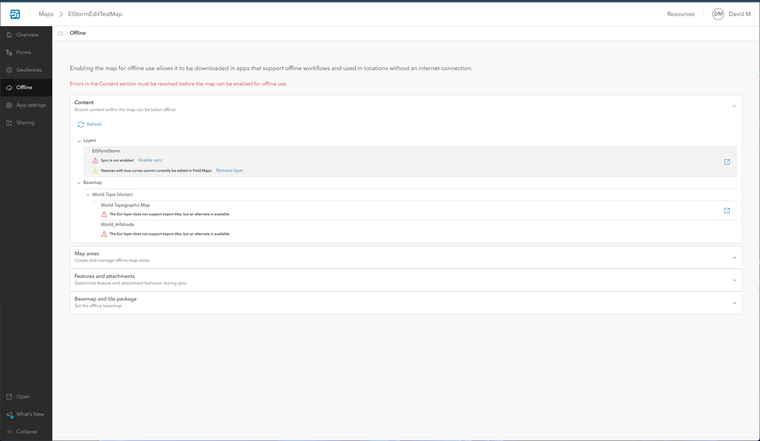Click the Field Maps logo icon

pos(15,14)
